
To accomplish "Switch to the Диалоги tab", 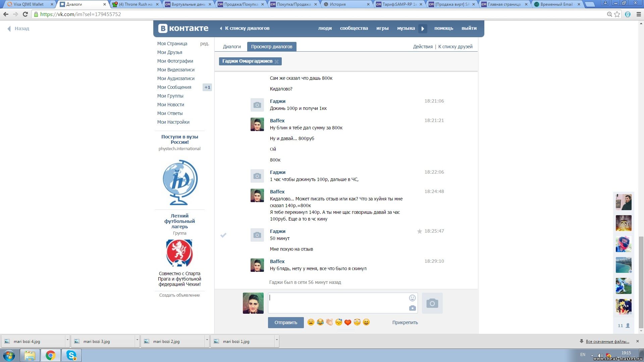I will pyautogui.click(x=232, y=47).
